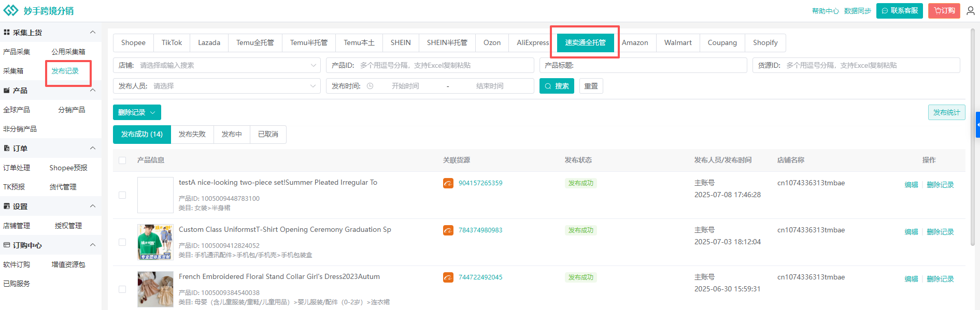Image resolution: width=980 pixels, height=310 pixels.
Task: Collapse the 订单 sidebar section
Action: tap(93, 148)
